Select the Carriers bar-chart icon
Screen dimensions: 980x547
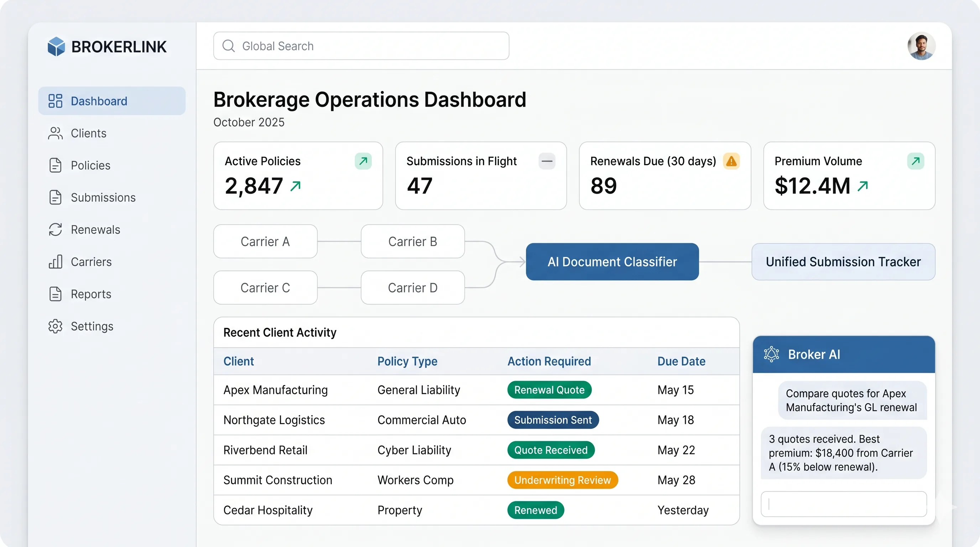[x=55, y=262]
